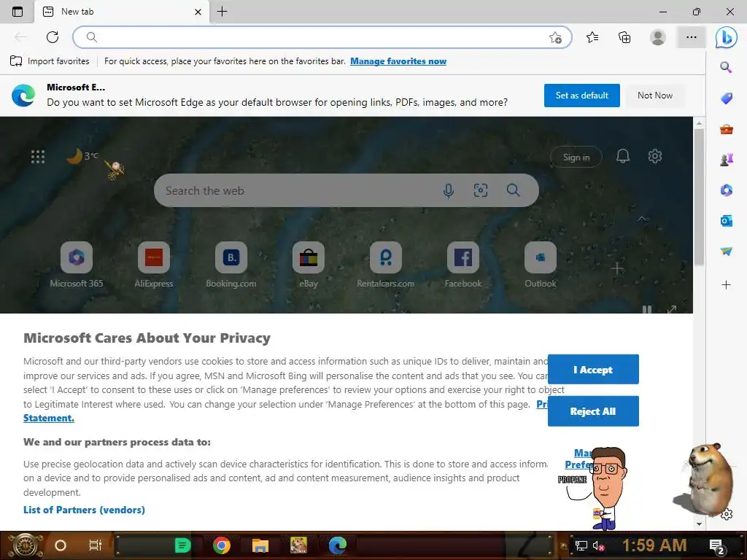
Task: View the 3°C weather widget
Action: (x=82, y=156)
